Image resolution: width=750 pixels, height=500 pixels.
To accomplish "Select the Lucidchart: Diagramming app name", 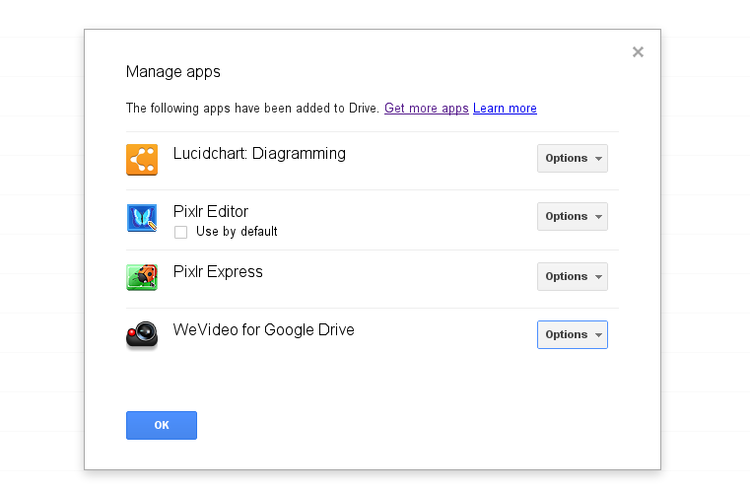I will (259, 154).
